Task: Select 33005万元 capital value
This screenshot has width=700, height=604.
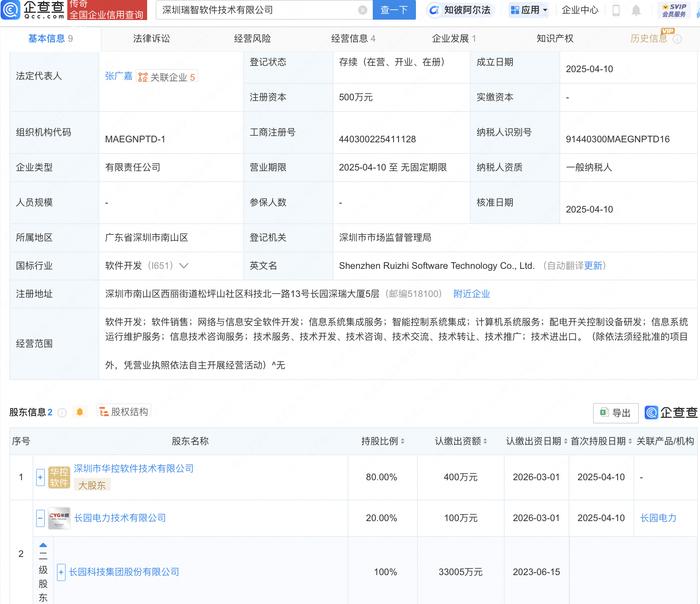Action: (460, 572)
